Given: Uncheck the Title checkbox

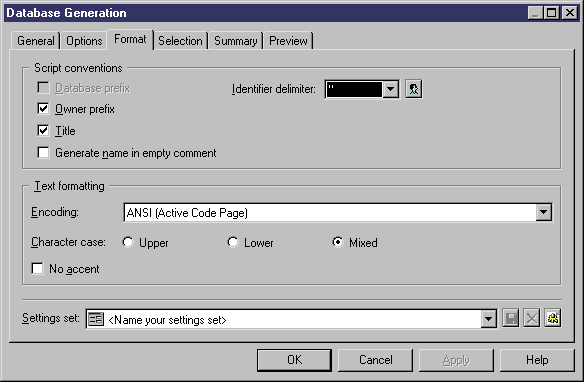Looking at the screenshot, I should click(43, 131).
